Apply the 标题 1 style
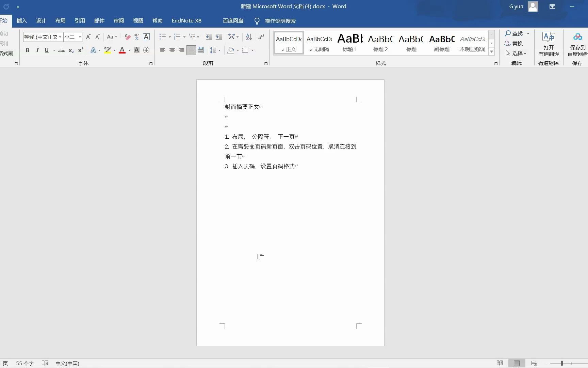 click(x=349, y=43)
